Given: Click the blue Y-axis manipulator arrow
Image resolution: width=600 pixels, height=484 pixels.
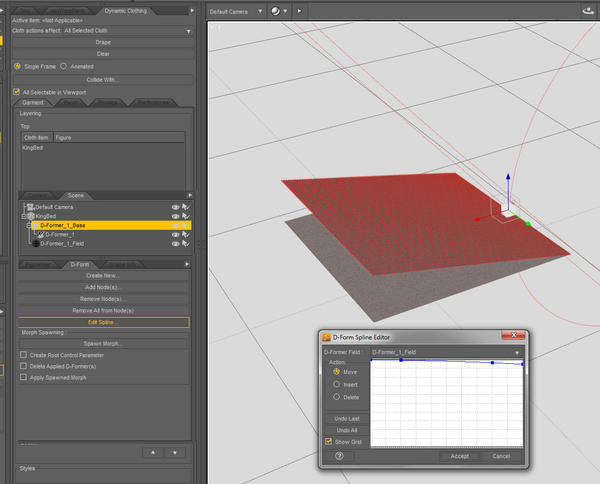Looking at the screenshot, I should tap(508, 176).
